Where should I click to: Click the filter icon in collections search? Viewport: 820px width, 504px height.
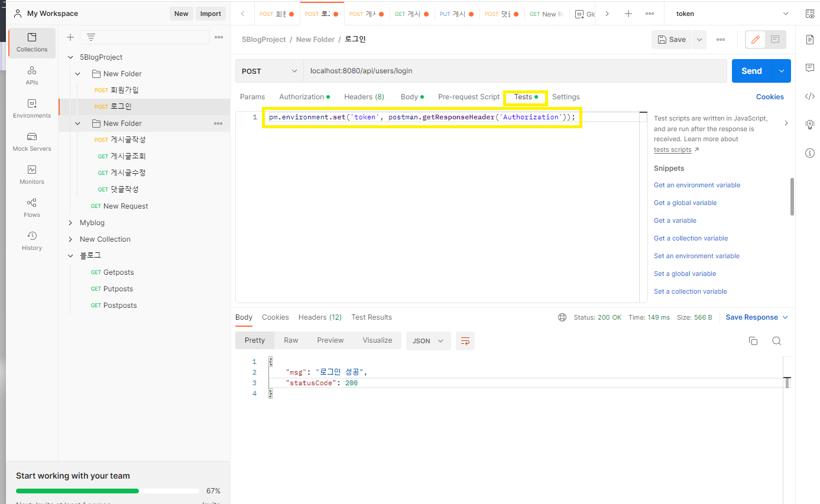point(91,37)
